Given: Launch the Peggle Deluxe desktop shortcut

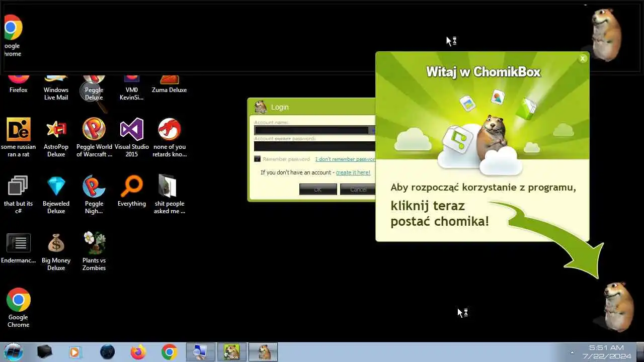Looking at the screenshot, I should [x=94, y=87].
